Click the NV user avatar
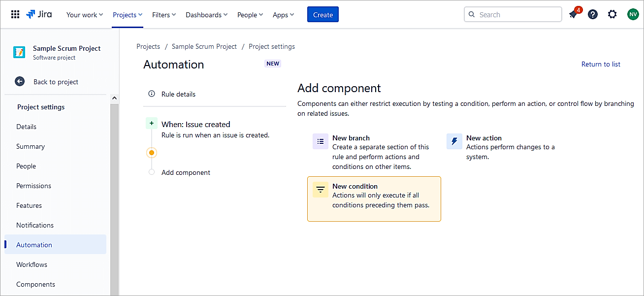The height and width of the screenshot is (296, 644). pos(633,14)
